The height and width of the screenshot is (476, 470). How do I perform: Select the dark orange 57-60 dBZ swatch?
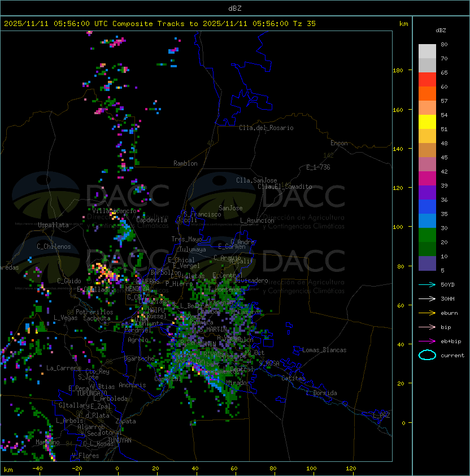(x=427, y=93)
